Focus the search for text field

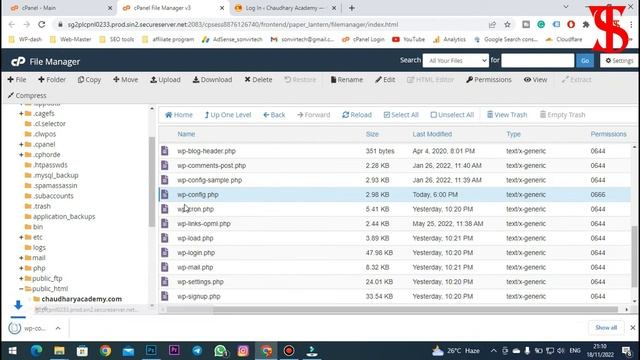(x=538, y=60)
